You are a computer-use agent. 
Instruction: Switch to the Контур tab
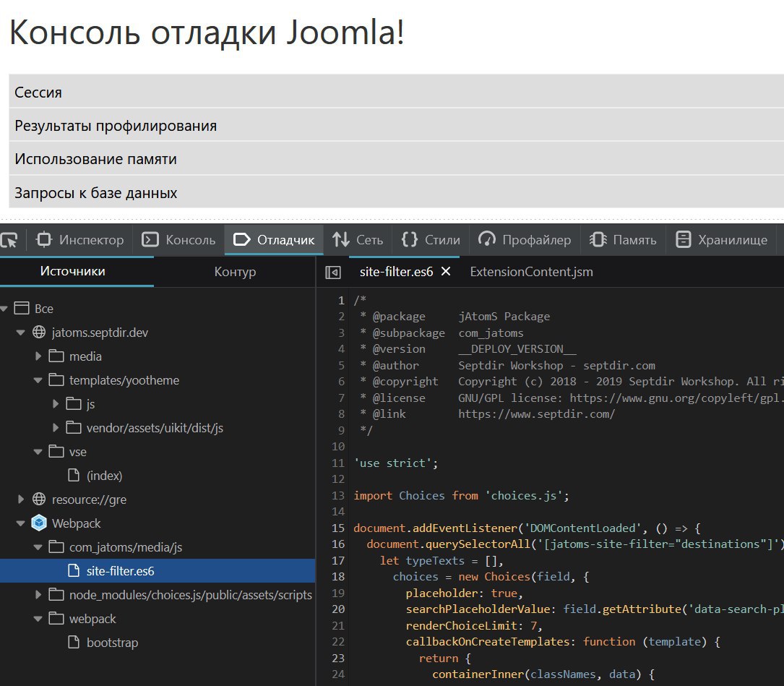235,272
